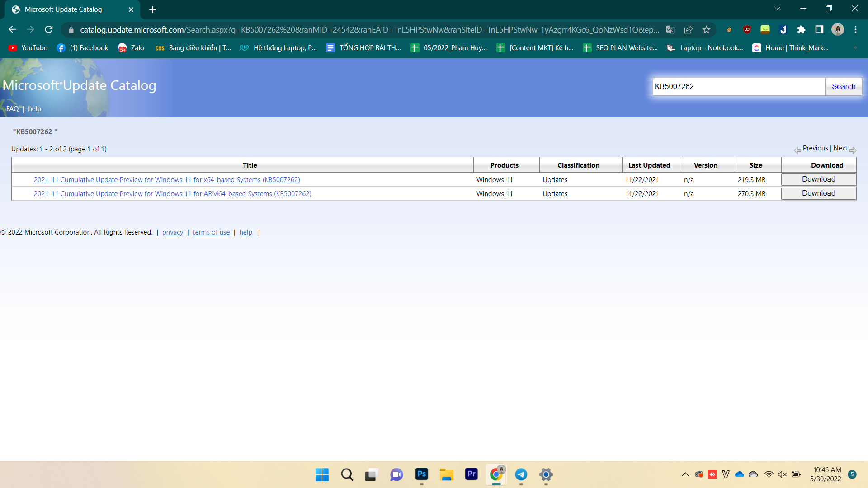
Task: Show hidden system tray icons
Action: click(685, 474)
